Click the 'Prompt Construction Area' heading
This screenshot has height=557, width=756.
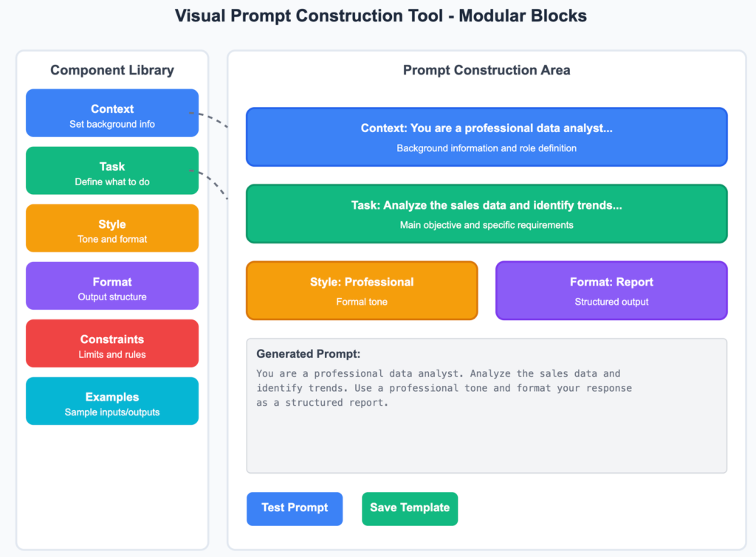pos(487,71)
